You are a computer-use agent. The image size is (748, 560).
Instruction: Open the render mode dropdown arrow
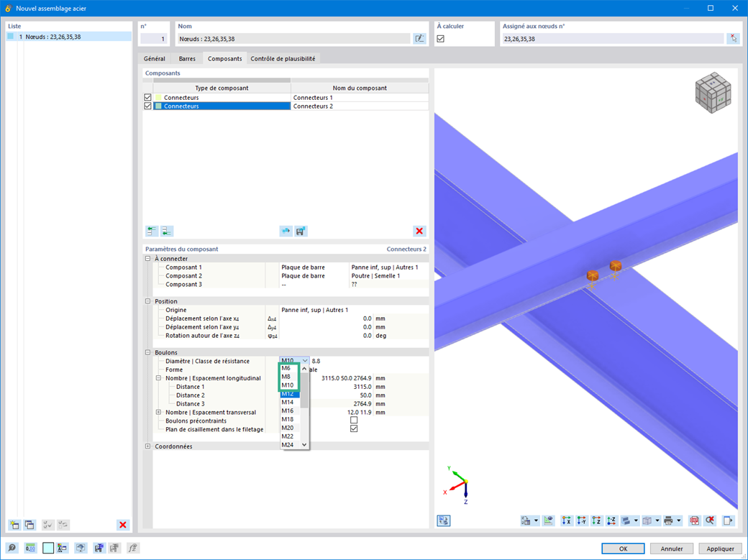pyautogui.click(x=636, y=520)
